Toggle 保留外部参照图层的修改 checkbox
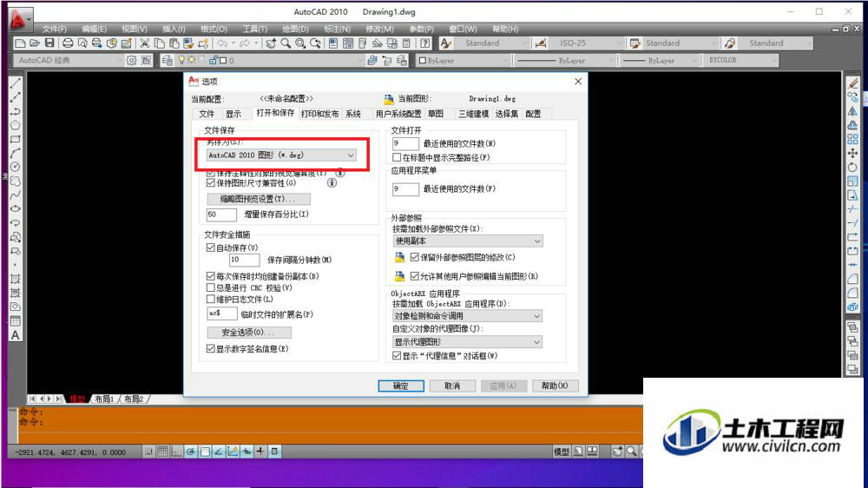868x488 pixels. [x=415, y=257]
